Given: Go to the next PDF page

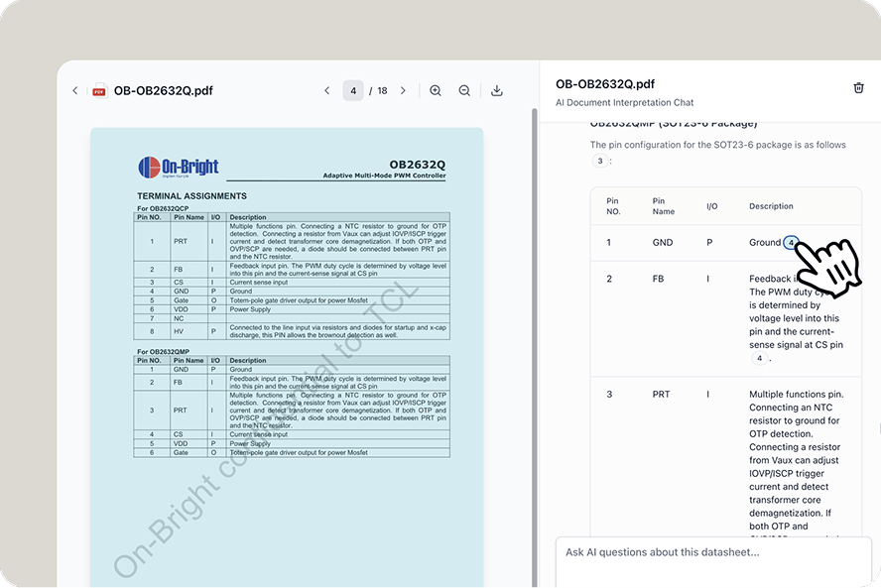Looking at the screenshot, I should pyautogui.click(x=403, y=90).
